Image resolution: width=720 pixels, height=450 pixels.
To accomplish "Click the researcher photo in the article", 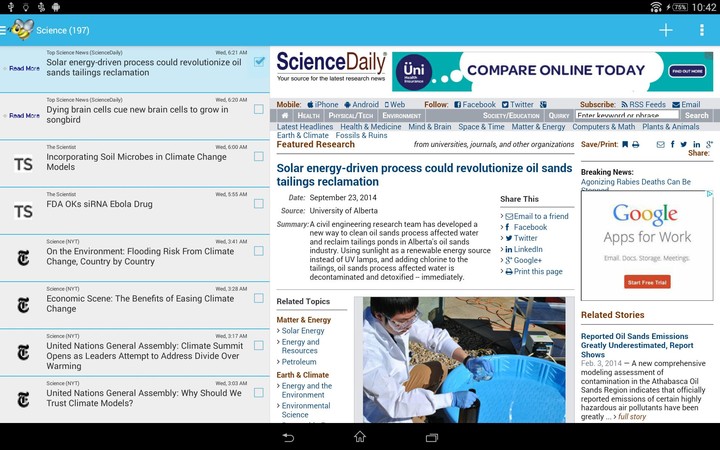I will click(x=464, y=360).
